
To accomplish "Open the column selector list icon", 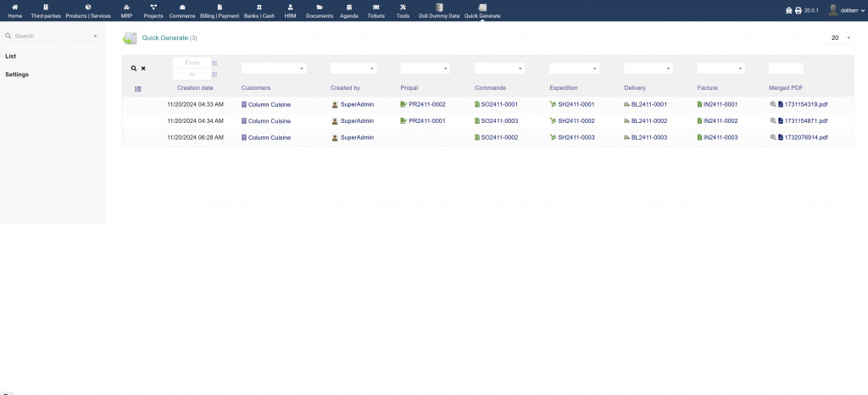I will pyautogui.click(x=138, y=88).
